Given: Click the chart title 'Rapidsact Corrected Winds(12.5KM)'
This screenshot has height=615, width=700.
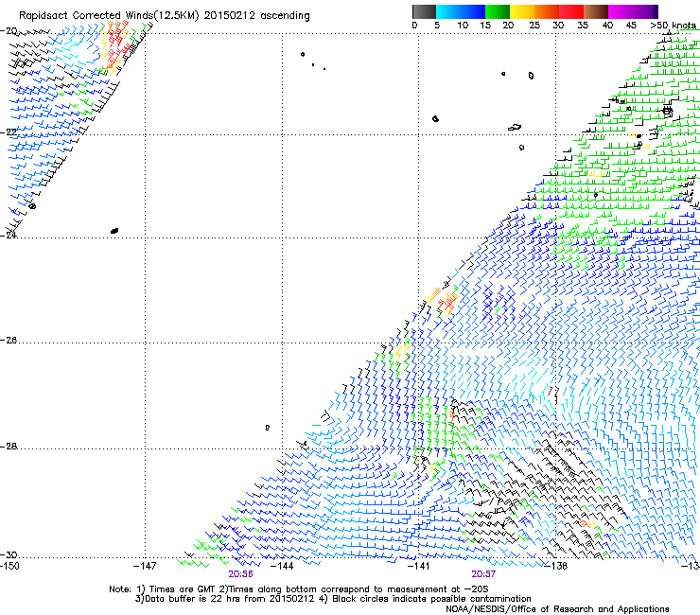Looking at the screenshot, I should (x=109, y=16).
